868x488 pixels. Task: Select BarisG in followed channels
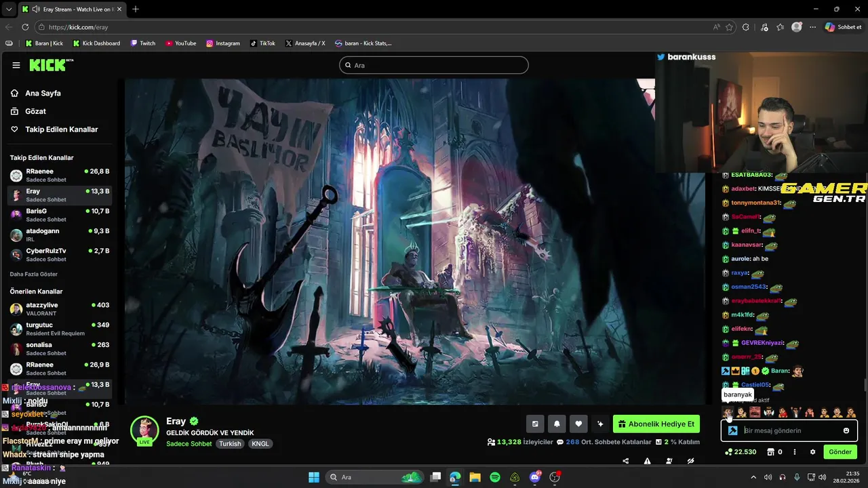60,215
